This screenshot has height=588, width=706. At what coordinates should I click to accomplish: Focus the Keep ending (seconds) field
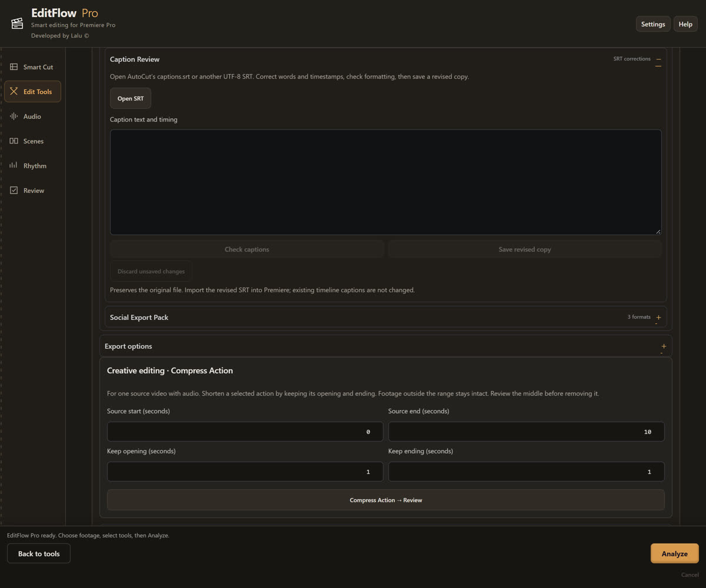coord(527,472)
